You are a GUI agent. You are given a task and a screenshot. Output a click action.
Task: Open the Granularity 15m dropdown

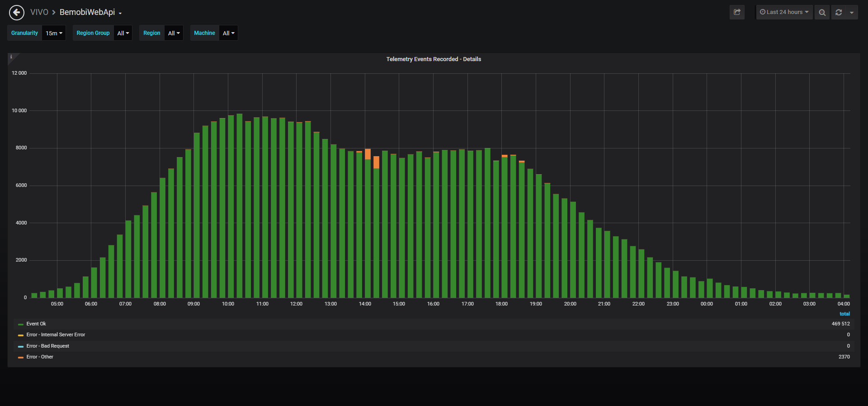(x=54, y=33)
